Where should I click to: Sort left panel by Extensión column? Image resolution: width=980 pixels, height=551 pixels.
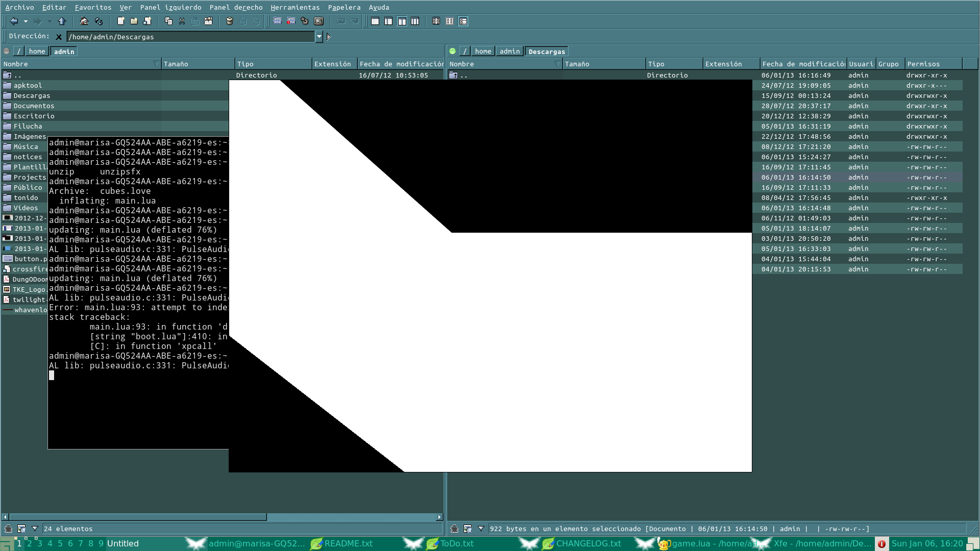[x=334, y=64]
